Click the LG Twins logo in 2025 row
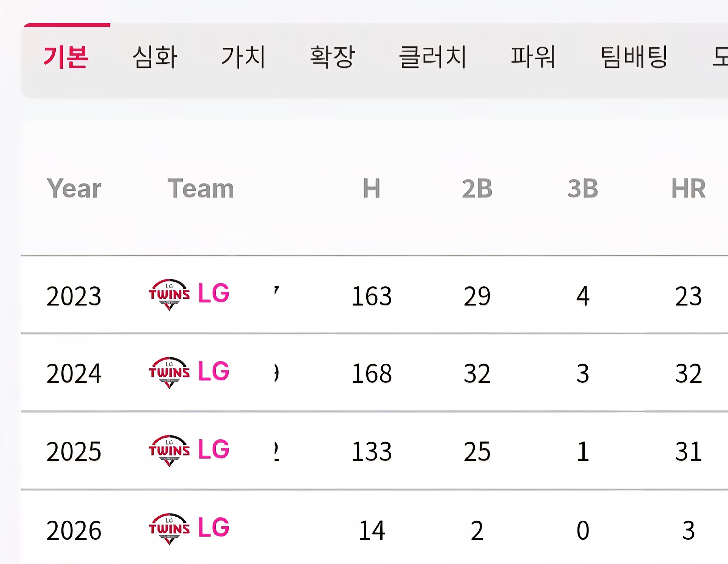Screen dimensions: 728x564 point(169,451)
